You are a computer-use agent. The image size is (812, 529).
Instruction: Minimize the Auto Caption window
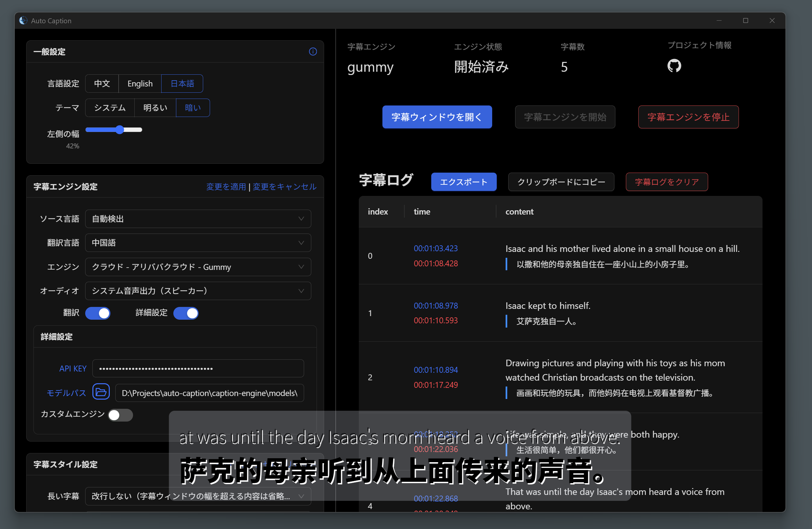click(x=719, y=20)
